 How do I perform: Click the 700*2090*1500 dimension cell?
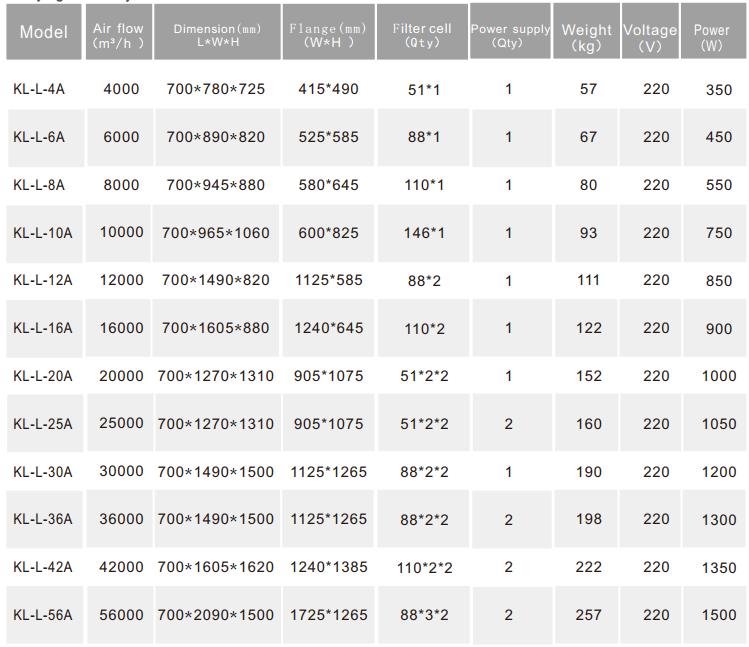216,616
